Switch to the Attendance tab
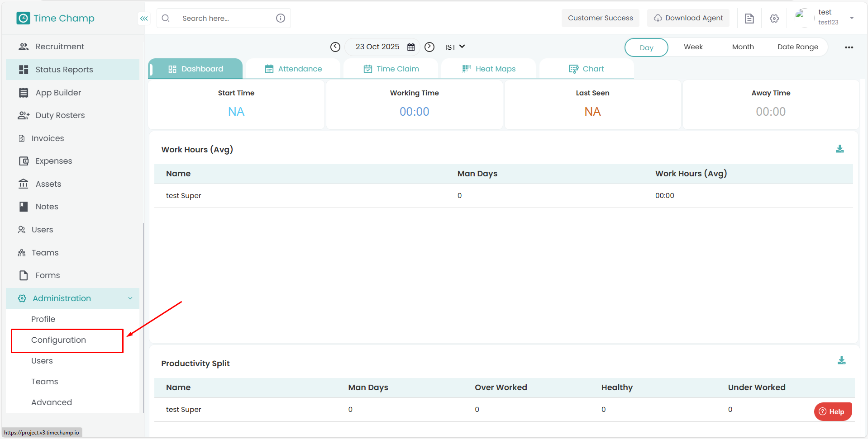Screen dimensions: 868x439 (293, 69)
